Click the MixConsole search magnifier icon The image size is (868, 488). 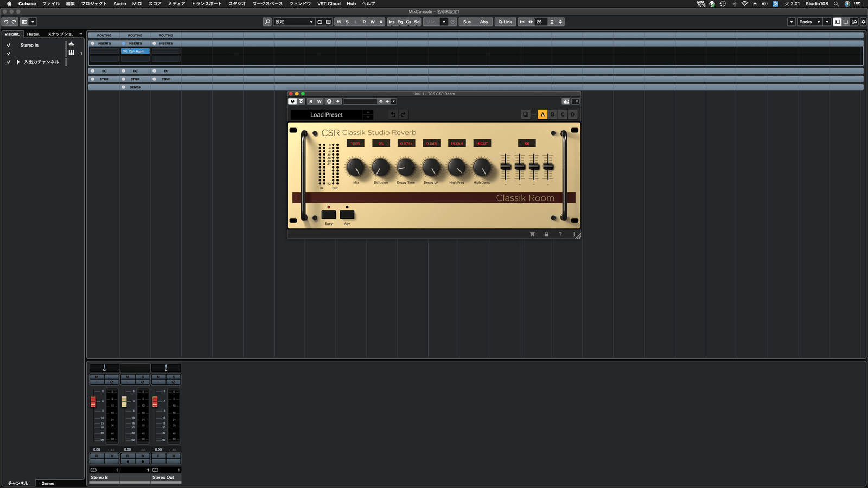[x=267, y=22]
